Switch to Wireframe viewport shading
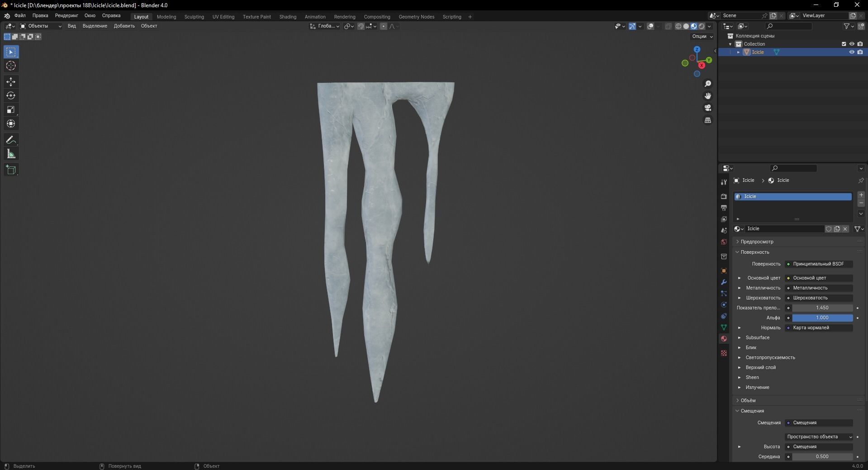 click(x=678, y=26)
